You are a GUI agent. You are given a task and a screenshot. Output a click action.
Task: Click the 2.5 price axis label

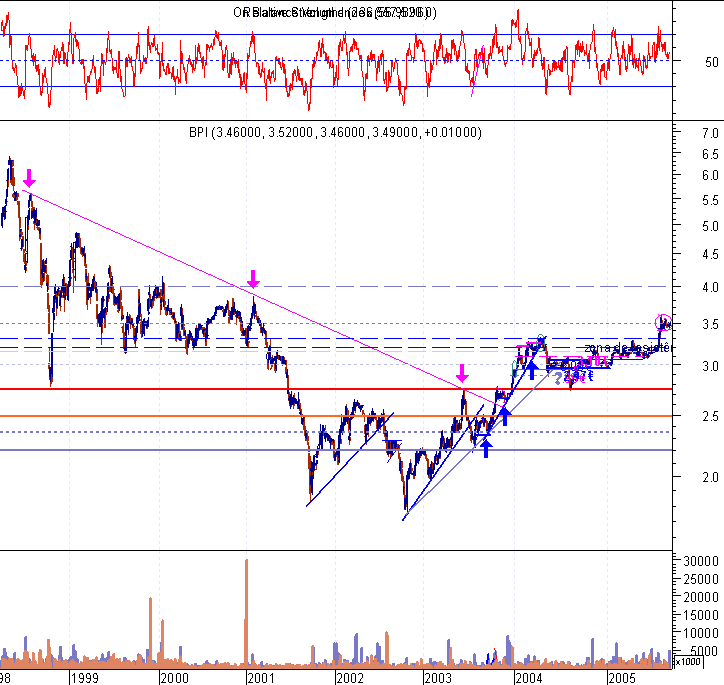[x=710, y=416]
